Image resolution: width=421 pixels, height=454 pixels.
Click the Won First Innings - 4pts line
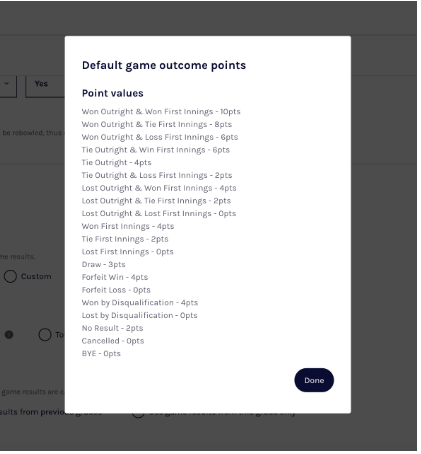point(128,226)
